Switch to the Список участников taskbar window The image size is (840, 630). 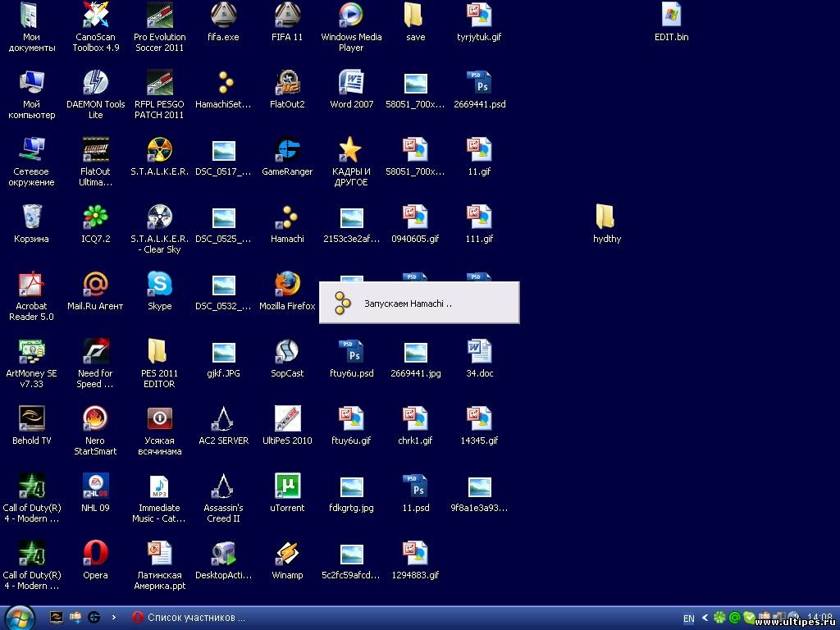click(x=189, y=618)
